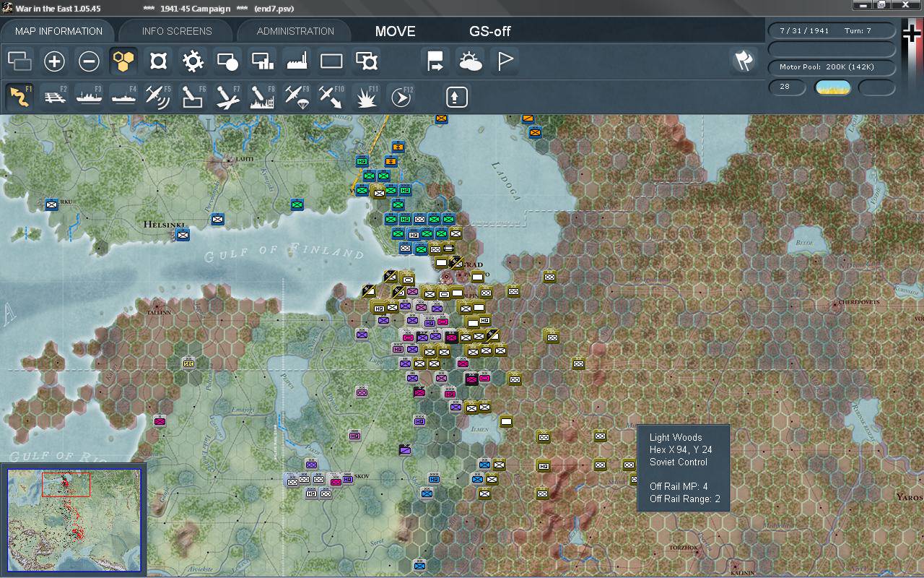Click the Light Woods hex info tooltip
This screenshot has height=578, width=924.
(684, 468)
